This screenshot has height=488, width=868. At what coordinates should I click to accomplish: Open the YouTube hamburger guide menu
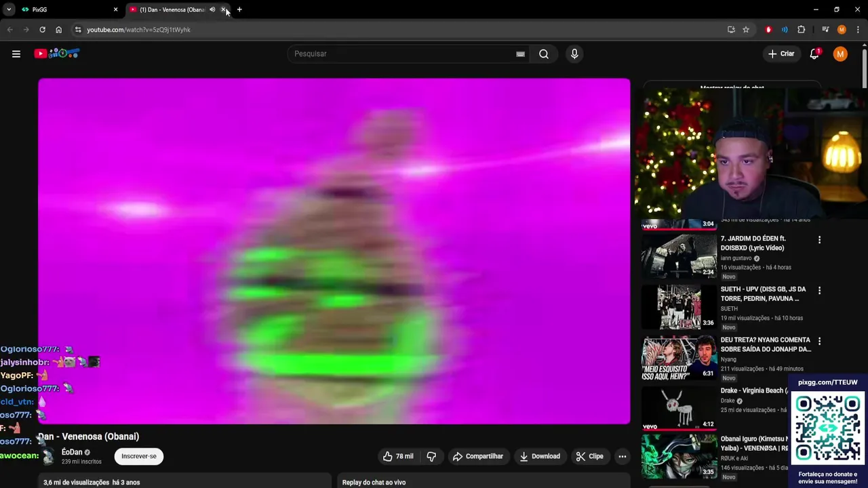[x=16, y=54]
